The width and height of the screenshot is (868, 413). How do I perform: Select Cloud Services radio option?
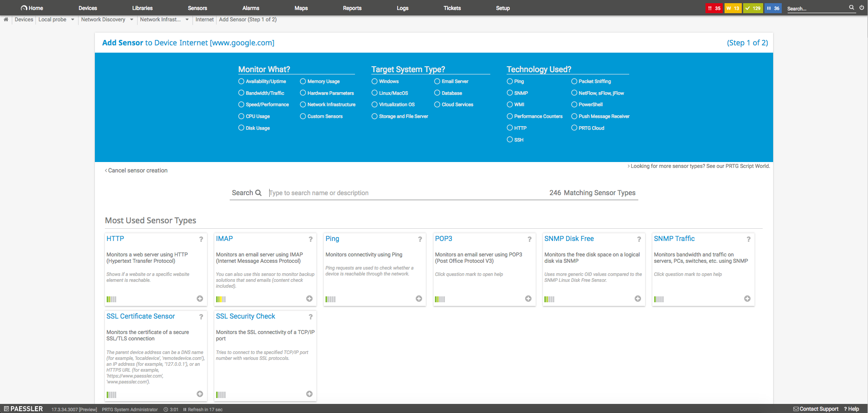(x=437, y=104)
